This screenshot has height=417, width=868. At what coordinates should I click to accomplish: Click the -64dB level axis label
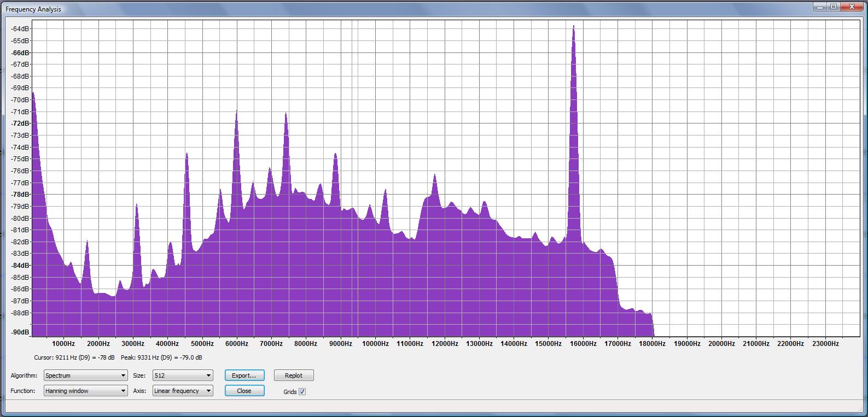[21, 28]
